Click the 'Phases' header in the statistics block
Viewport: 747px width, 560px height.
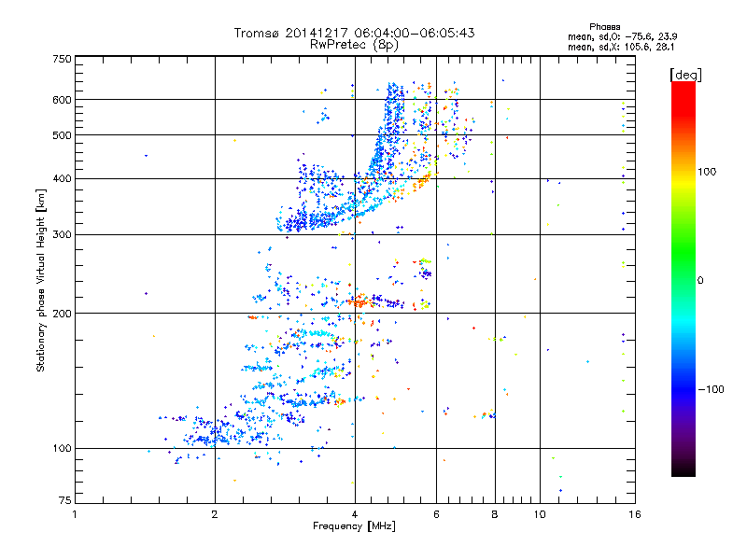click(604, 27)
